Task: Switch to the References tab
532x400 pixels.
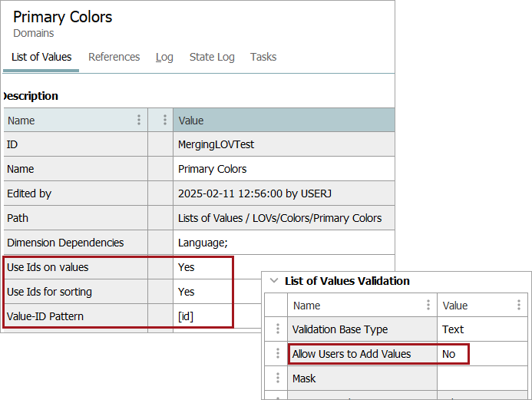Action: (114, 57)
